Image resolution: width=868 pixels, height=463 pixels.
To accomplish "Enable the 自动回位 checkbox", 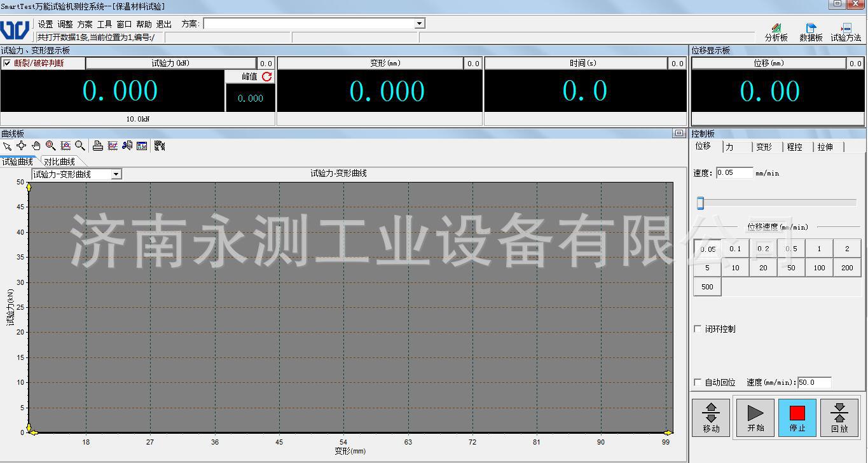I will [698, 382].
